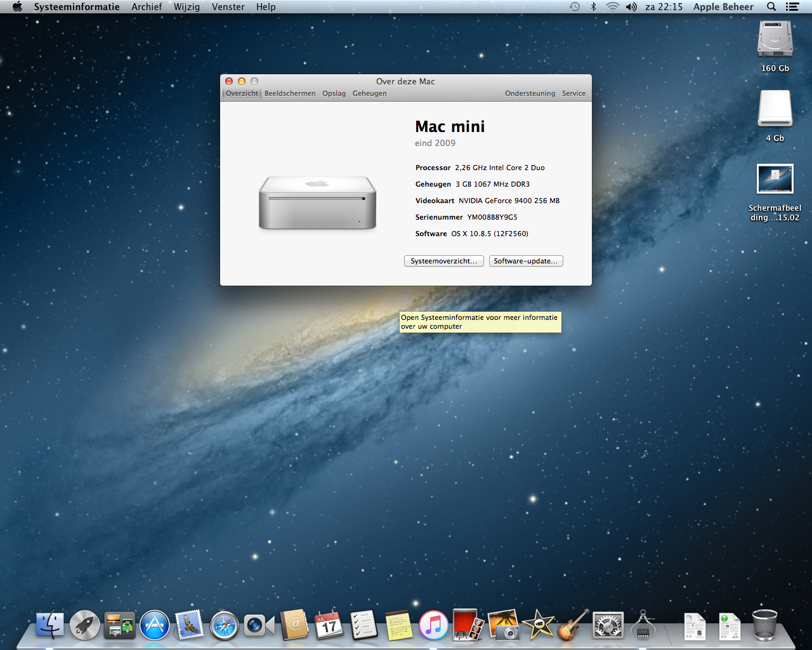
Task: Open document stack with green badge
Action: [x=730, y=627]
